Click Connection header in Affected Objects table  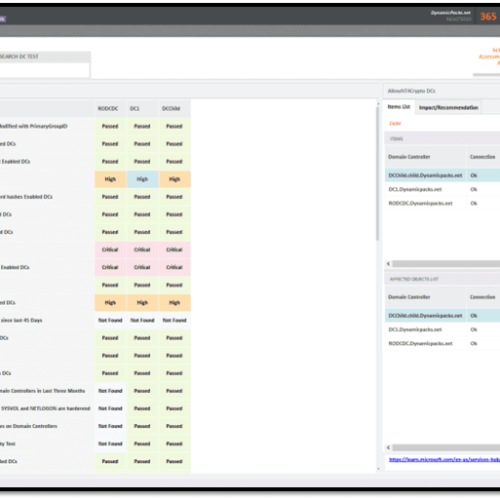point(482,297)
